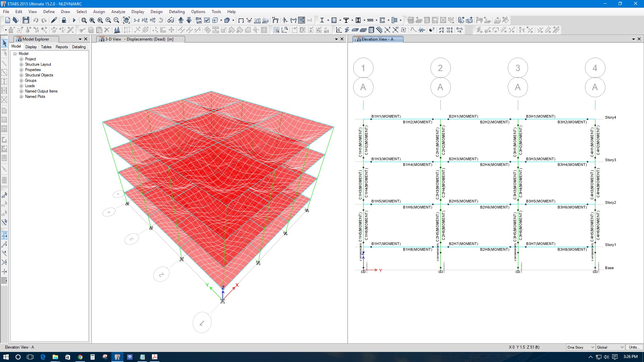Screen dimensions: 644x362
Task: Toggle object shrink using the checkbox toolbar icon
Action: tap(206, 20)
